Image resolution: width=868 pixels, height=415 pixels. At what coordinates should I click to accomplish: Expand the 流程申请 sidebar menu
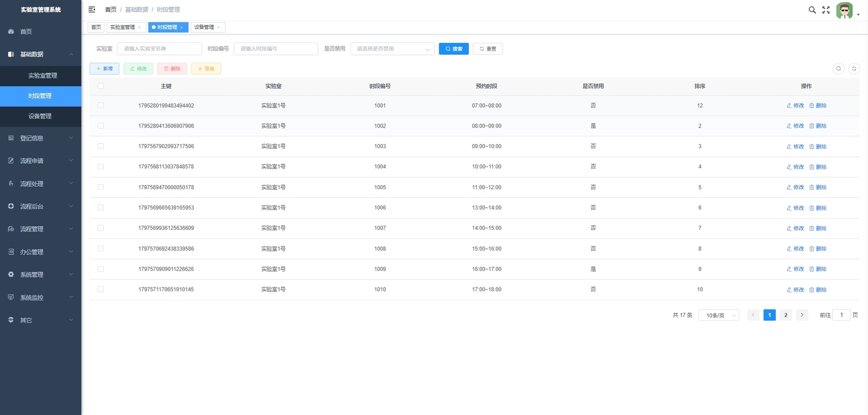click(x=41, y=161)
